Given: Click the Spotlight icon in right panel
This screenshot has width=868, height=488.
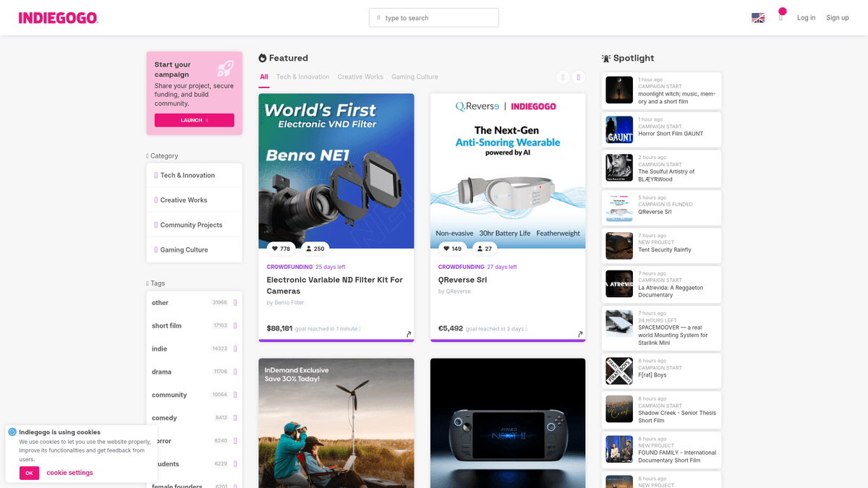Looking at the screenshot, I should click(x=605, y=58).
